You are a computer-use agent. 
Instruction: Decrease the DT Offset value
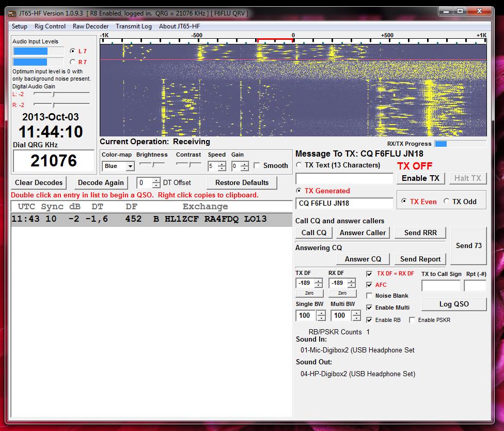[156, 185]
